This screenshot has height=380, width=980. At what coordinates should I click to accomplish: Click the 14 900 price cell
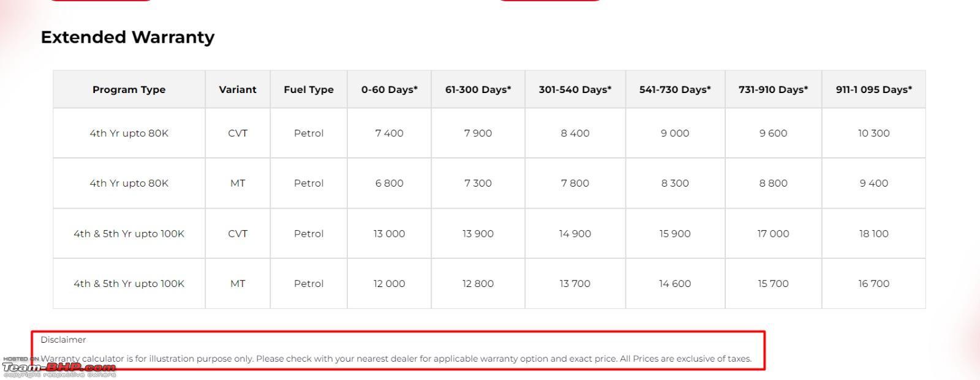(x=575, y=234)
